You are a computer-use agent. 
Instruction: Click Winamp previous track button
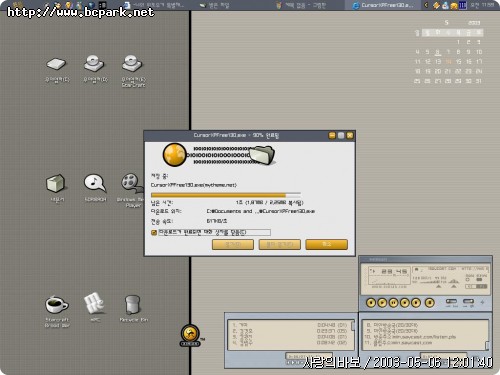click(371, 303)
